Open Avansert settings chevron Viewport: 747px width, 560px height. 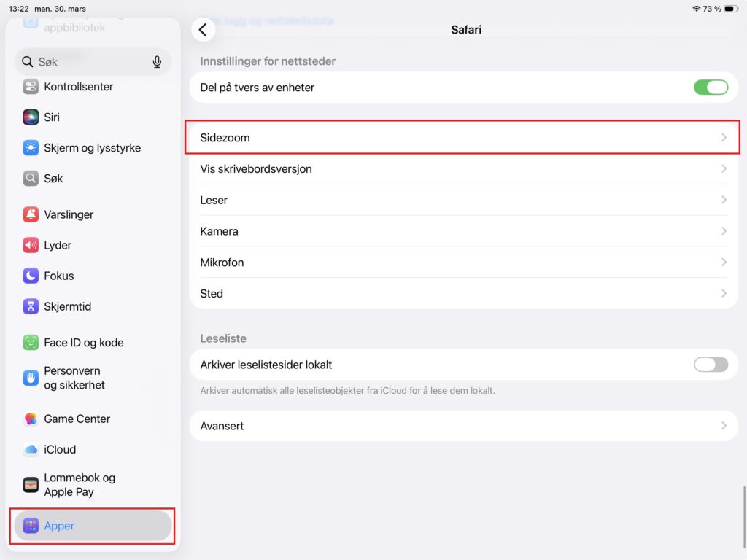[x=724, y=426]
